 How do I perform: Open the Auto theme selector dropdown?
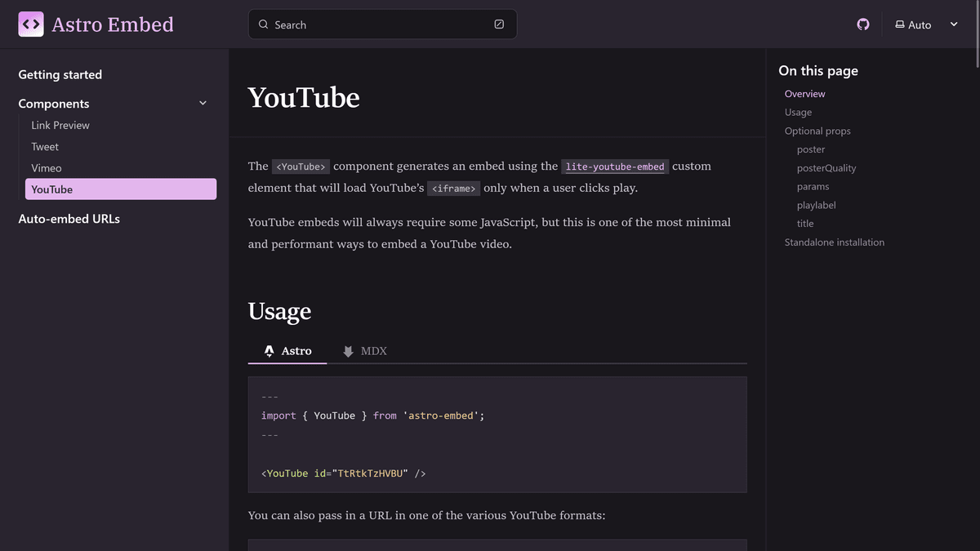coord(927,24)
